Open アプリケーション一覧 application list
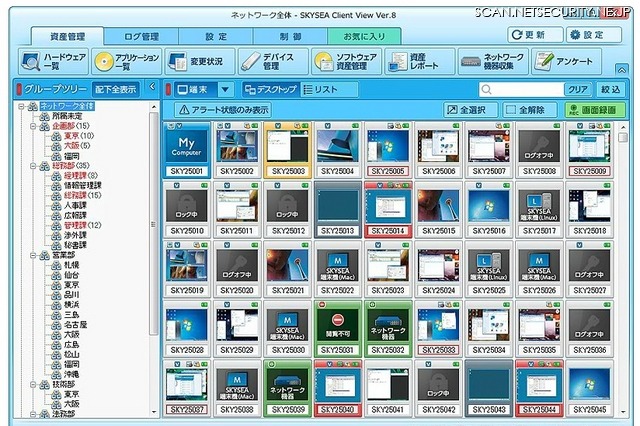Viewport: 640px width, 426px height. (x=127, y=62)
